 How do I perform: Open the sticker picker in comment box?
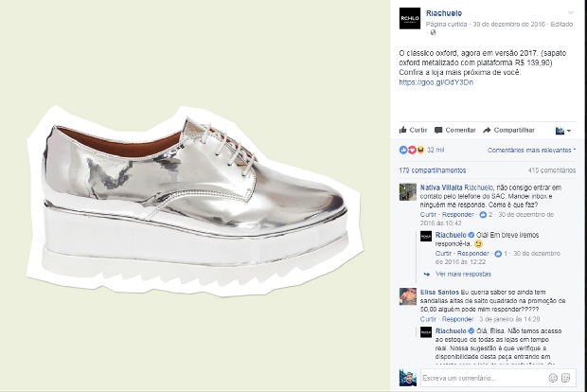point(565,378)
